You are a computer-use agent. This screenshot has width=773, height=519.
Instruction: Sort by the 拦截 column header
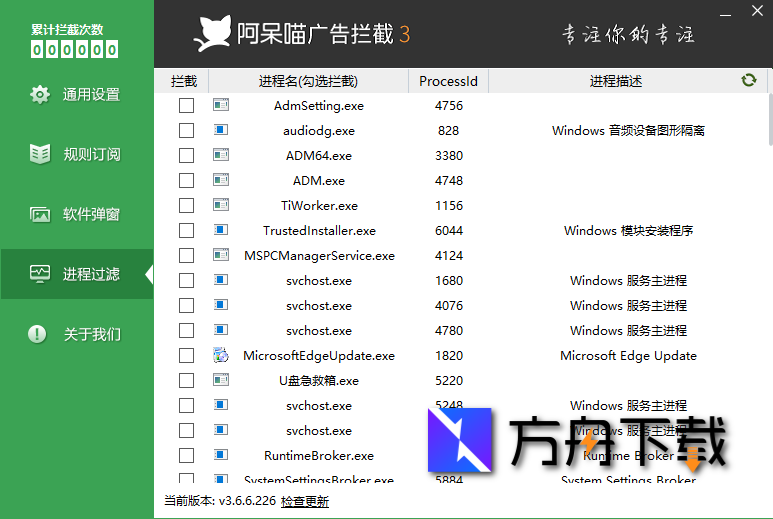[x=182, y=81]
